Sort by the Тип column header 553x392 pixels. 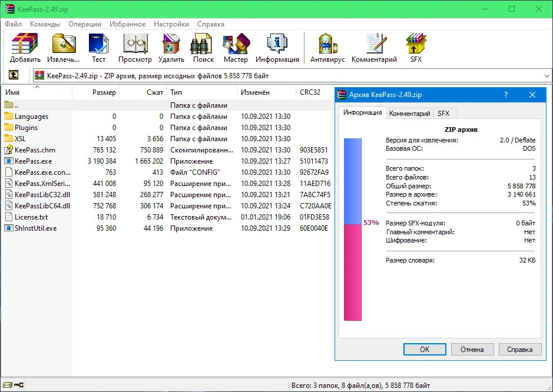[x=202, y=92]
